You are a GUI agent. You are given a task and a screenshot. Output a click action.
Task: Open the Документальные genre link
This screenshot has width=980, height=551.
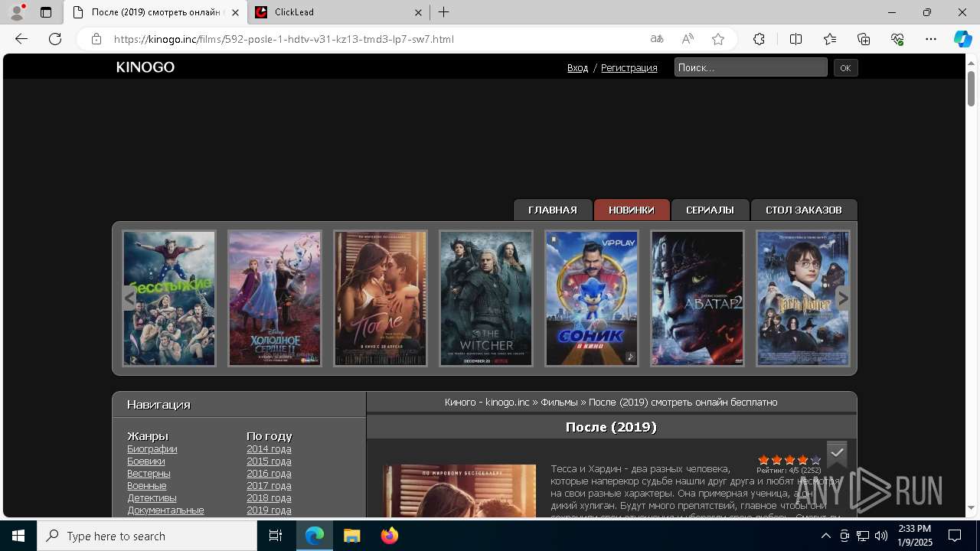coord(165,510)
